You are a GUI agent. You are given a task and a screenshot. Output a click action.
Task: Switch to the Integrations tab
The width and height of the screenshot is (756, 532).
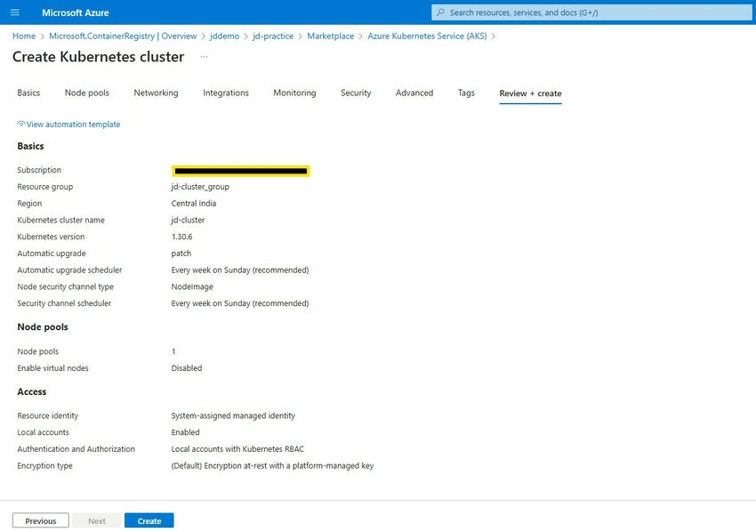[x=226, y=93]
